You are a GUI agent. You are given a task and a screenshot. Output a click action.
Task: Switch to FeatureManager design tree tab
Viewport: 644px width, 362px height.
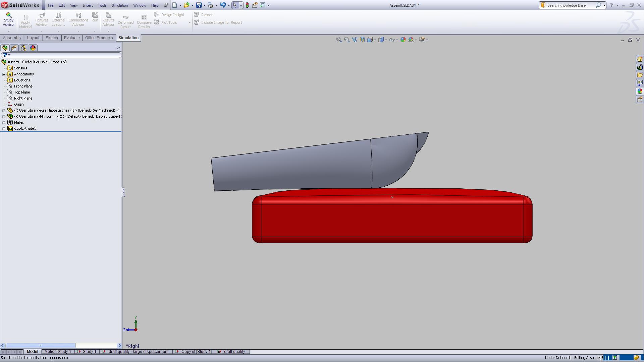pos(5,48)
